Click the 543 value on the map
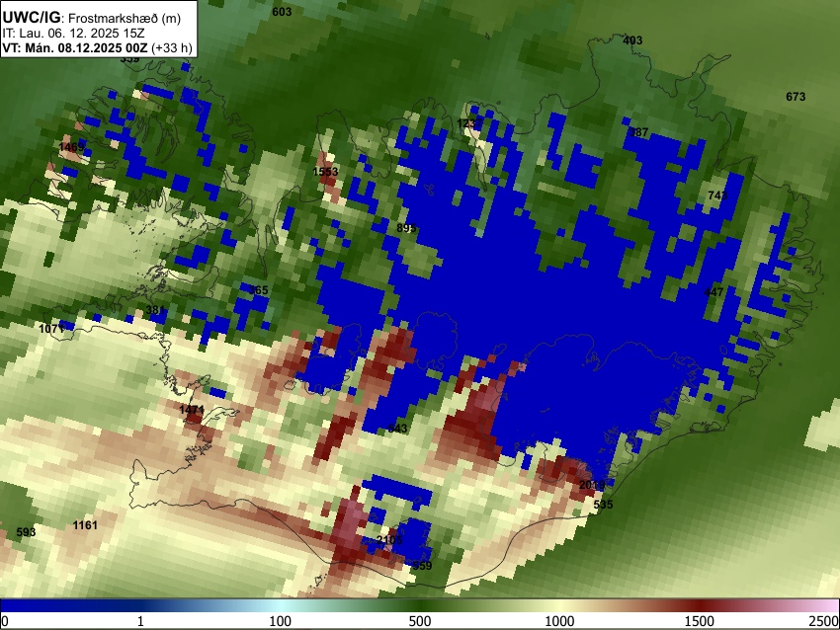840x630 pixels. (x=397, y=428)
